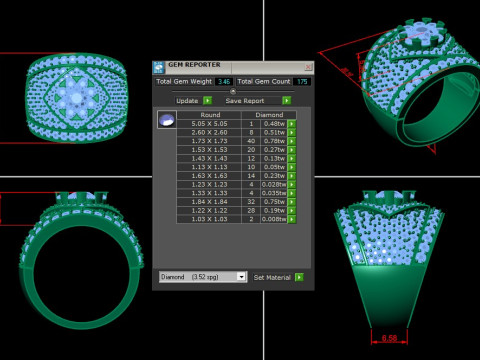Close the Gem Reporter window
480x360 pixels.
click(308, 67)
